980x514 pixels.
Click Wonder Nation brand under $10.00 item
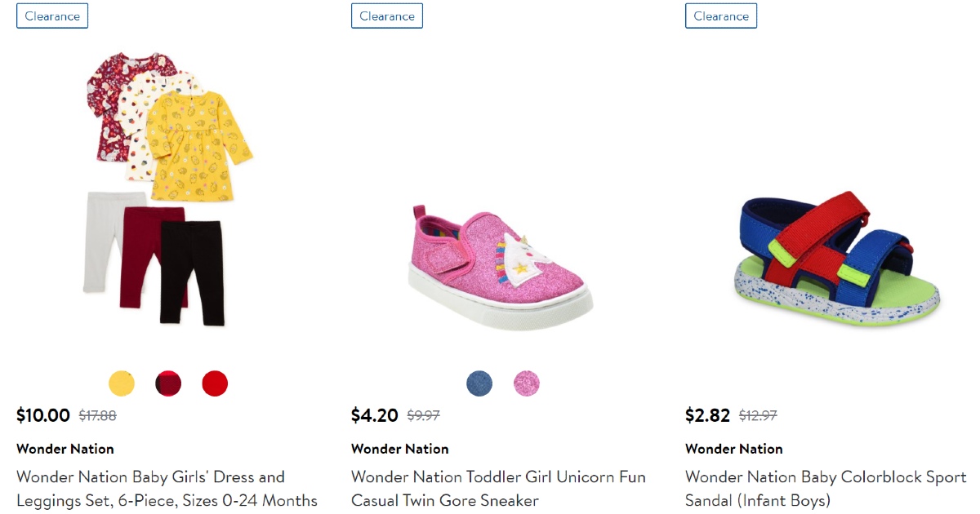click(x=65, y=449)
